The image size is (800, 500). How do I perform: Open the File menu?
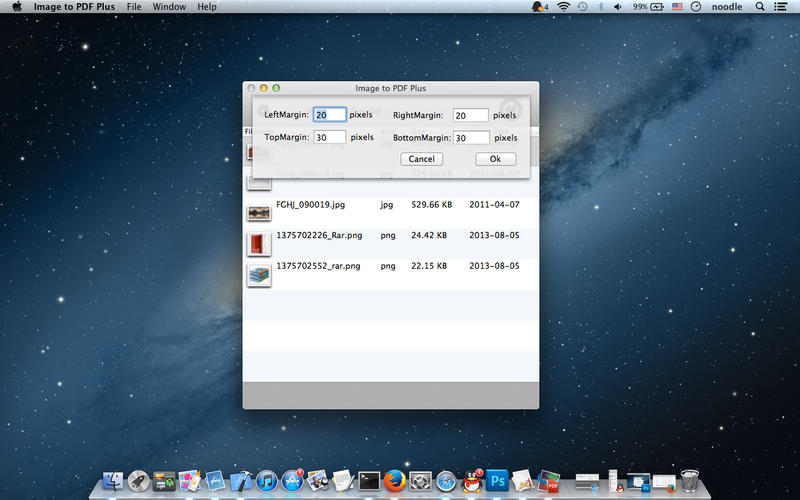tap(134, 7)
